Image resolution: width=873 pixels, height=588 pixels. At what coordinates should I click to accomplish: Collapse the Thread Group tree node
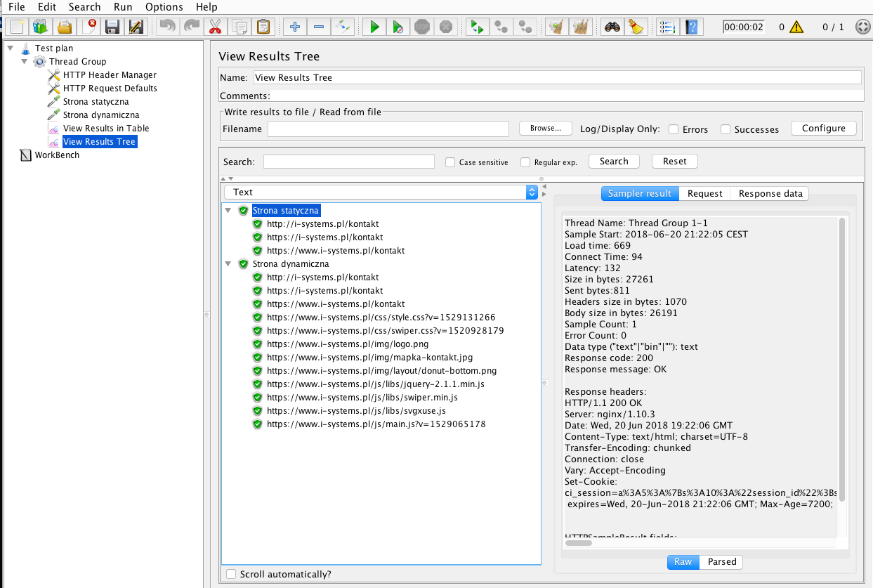25,62
